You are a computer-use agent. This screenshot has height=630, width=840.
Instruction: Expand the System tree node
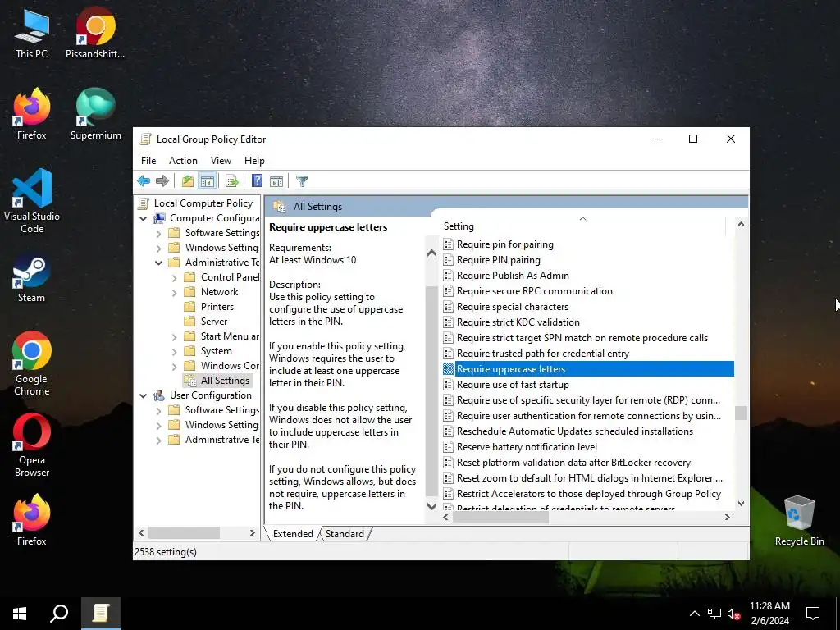(x=174, y=351)
